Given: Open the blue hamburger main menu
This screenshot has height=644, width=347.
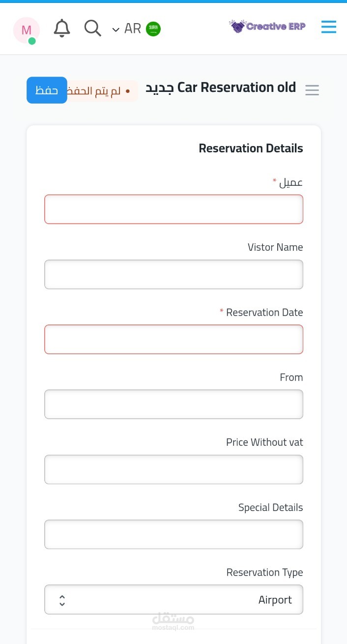Looking at the screenshot, I should pyautogui.click(x=328, y=27).
